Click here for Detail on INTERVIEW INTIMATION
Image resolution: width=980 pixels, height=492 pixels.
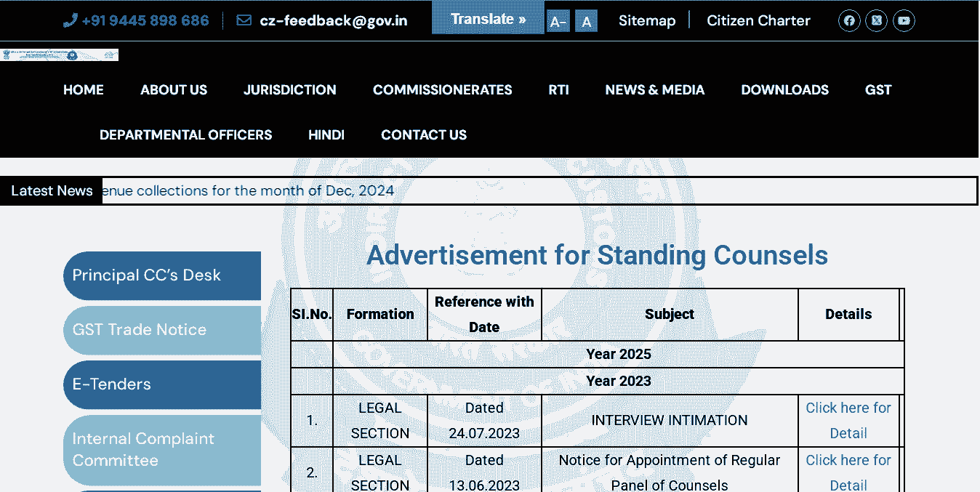848,420
